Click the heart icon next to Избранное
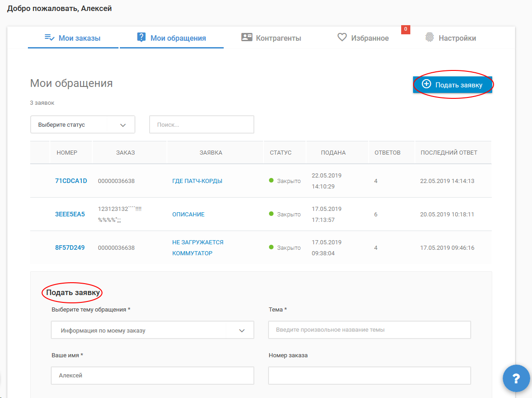532x398 pixels. tap(342, 38)
